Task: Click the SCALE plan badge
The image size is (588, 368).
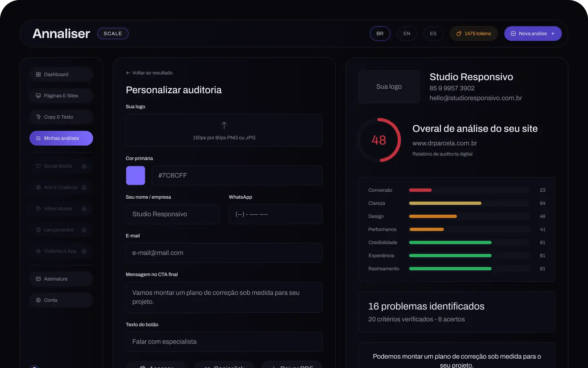Action: click(x=113, y=34)
